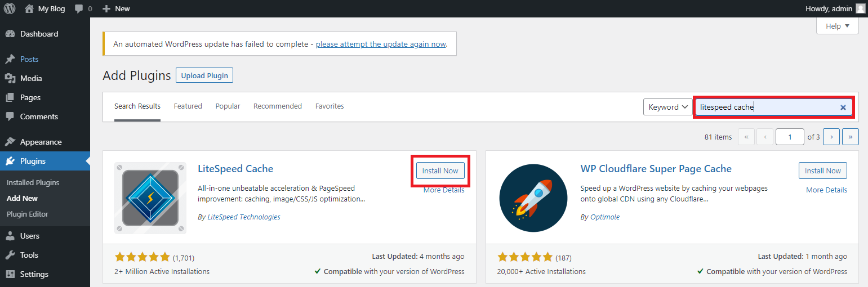Go to next results page
Image resolution: width=868 pixels, height=287 pixels.
[x=831, y=137]
